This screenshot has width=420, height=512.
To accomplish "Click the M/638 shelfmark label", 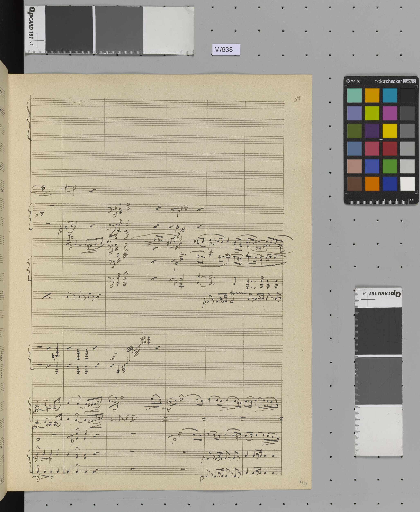I will 223,50.
